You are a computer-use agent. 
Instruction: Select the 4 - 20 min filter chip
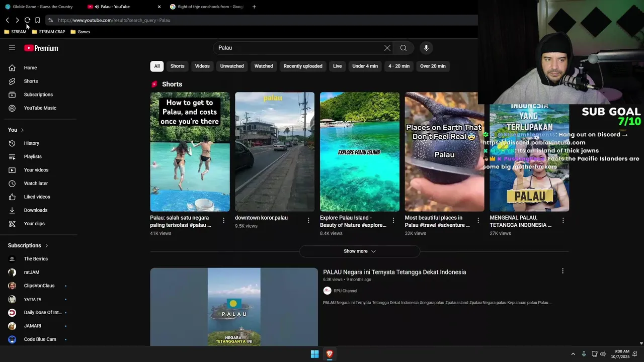399,66
